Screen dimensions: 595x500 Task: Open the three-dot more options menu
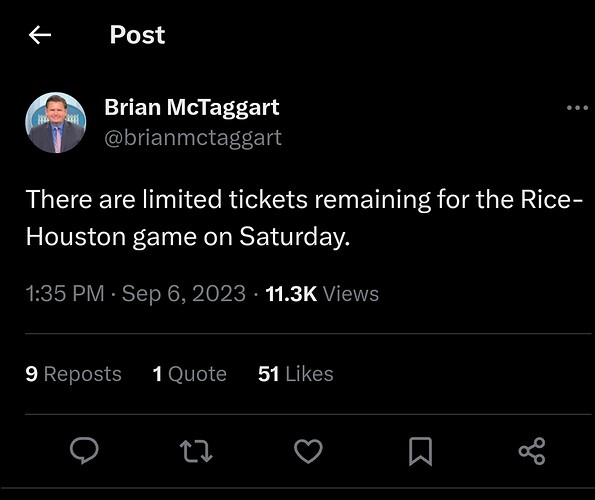tap(577, 108)
